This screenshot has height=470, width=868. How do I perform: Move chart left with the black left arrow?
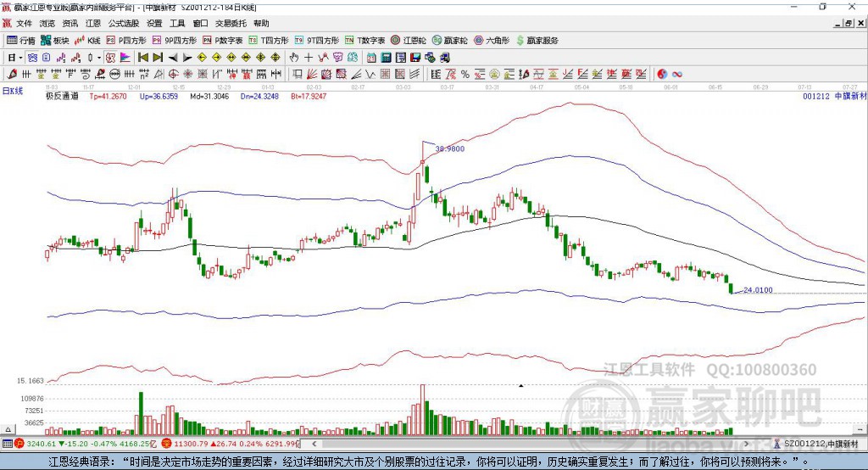173,58
